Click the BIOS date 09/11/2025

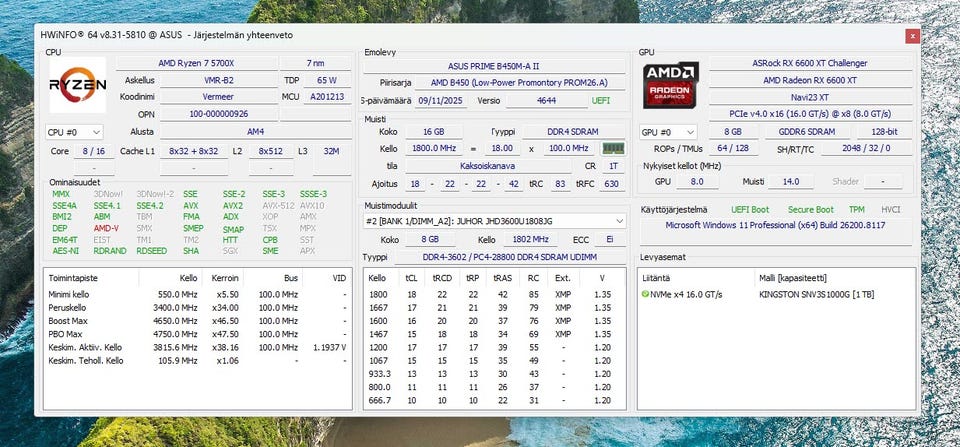coord(442,100)
